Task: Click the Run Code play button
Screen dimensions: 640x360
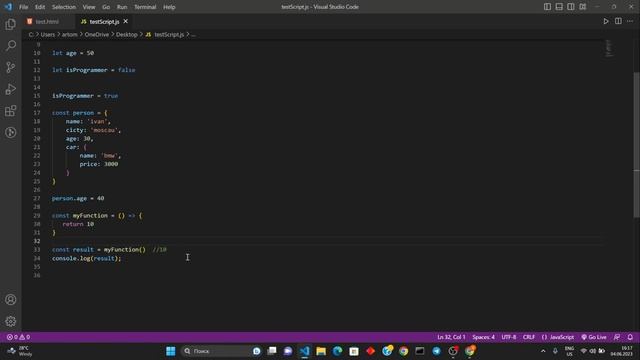Action: click(x=606, y=21)
